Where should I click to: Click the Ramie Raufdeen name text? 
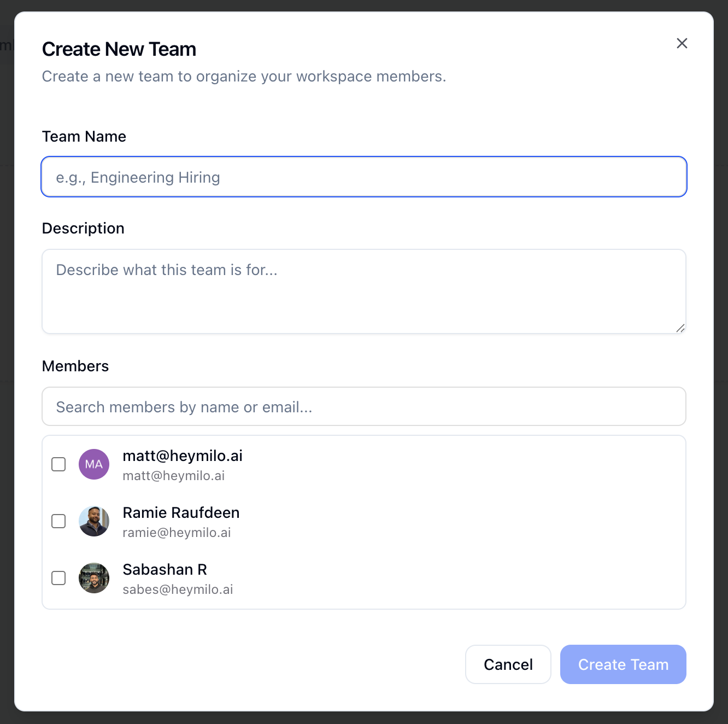pos(181,512)
